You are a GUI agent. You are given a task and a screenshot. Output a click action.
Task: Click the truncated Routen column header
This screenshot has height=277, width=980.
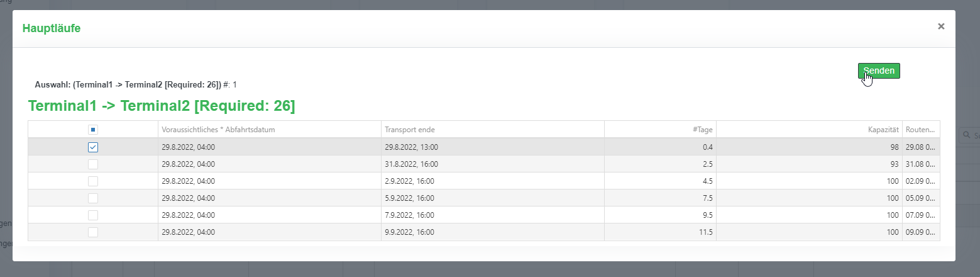[x=921, y=130]
